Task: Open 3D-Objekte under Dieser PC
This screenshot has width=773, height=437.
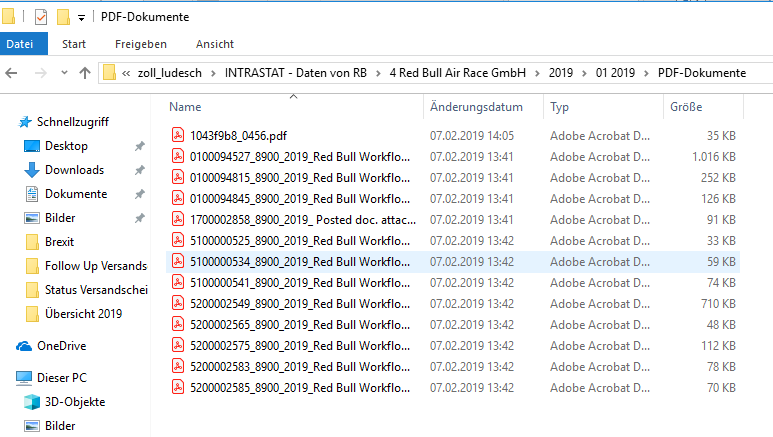Action: [x=74, y=402]
